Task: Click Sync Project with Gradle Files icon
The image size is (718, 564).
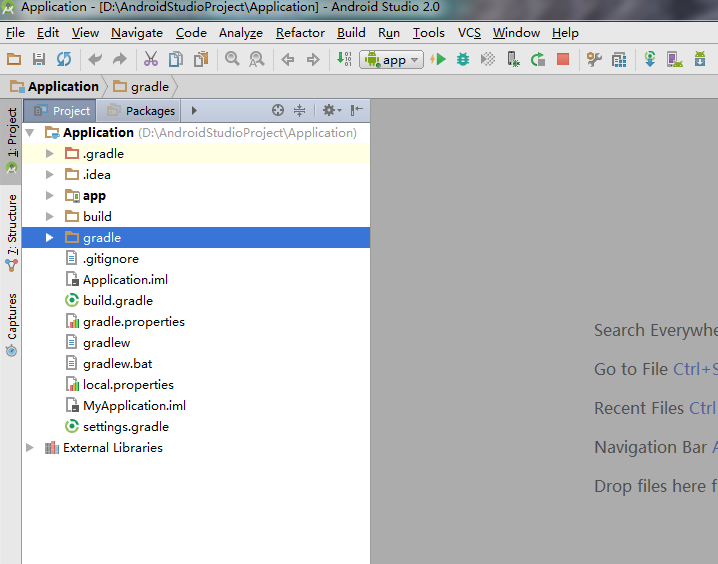Action: [650, 59]
